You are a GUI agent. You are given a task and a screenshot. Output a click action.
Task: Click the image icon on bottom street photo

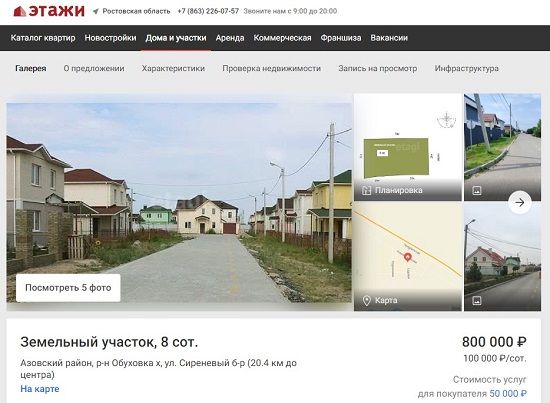477,301
